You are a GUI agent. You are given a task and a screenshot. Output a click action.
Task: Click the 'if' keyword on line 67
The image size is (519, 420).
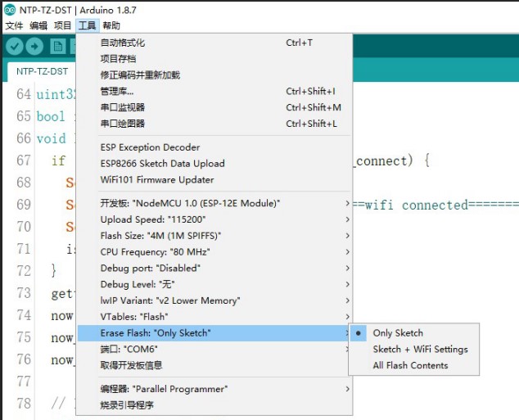59,160
